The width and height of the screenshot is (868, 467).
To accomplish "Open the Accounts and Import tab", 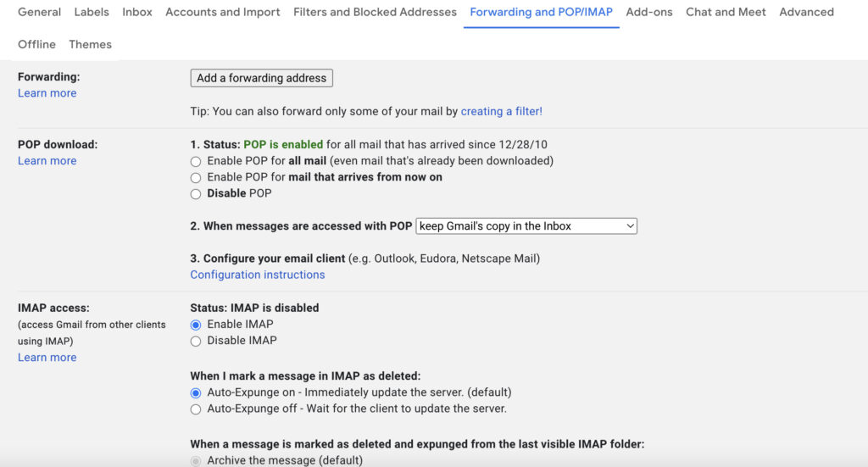I will pos(223,12).
